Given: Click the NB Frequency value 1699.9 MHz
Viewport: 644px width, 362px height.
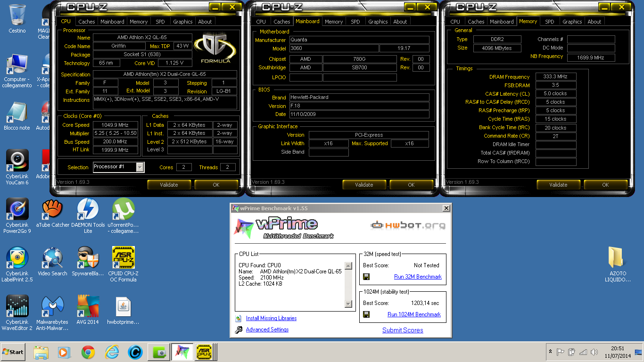Looking at the screenshot, I should click(591, 58).
